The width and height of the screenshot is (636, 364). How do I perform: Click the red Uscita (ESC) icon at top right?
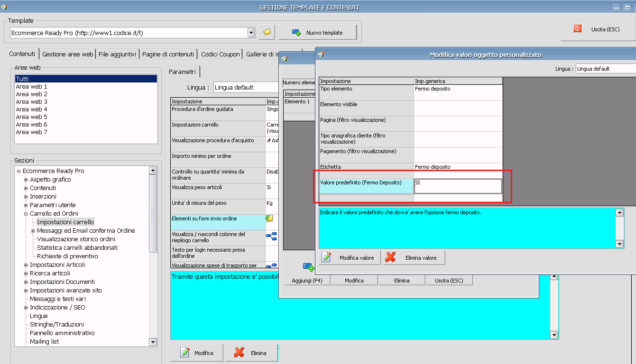pyautogui.click(x=577, y=29)
